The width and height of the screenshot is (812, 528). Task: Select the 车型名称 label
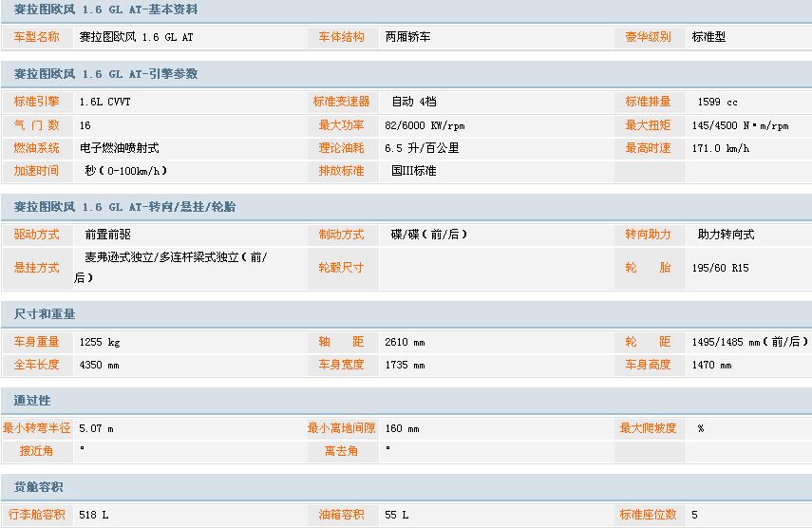click(x=36, y=37)
